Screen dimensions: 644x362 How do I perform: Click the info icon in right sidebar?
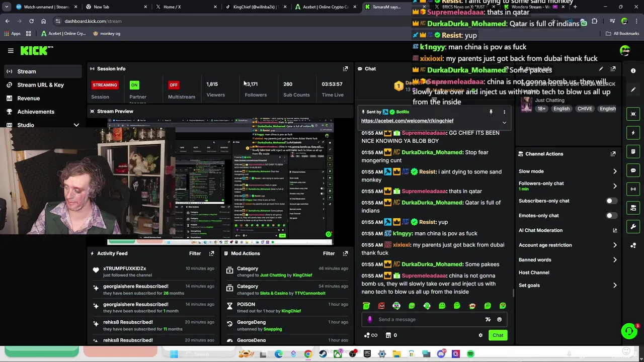tap(633, 71)
